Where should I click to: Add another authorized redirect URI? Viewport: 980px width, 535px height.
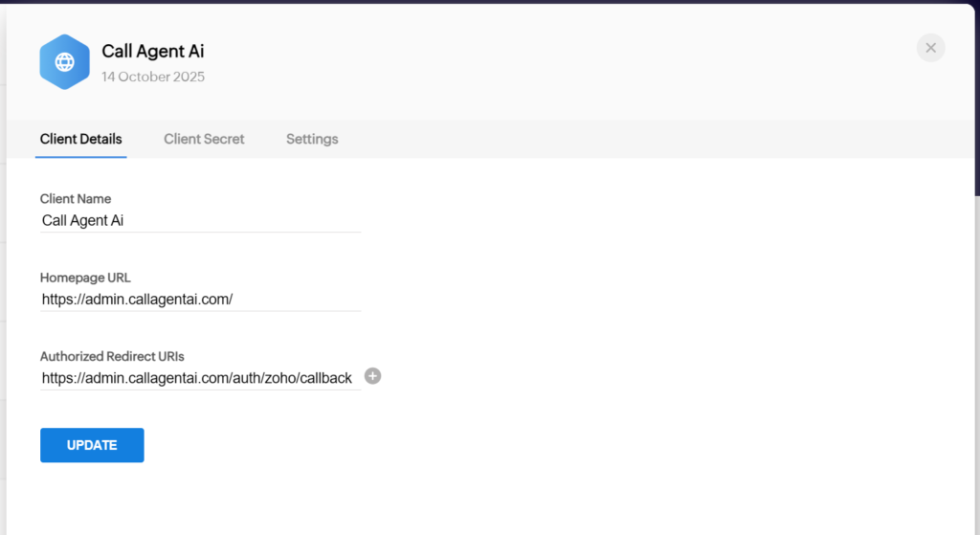(373, 376)
